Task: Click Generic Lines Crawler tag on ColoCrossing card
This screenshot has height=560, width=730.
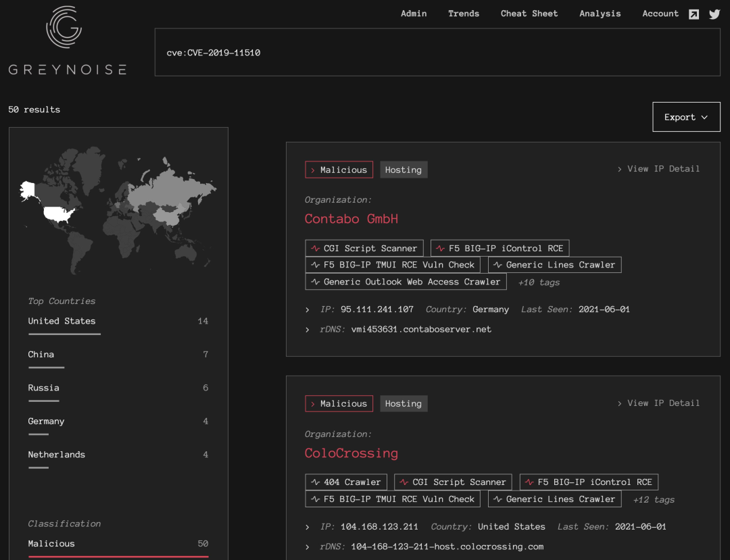Action: click(554, 499)
